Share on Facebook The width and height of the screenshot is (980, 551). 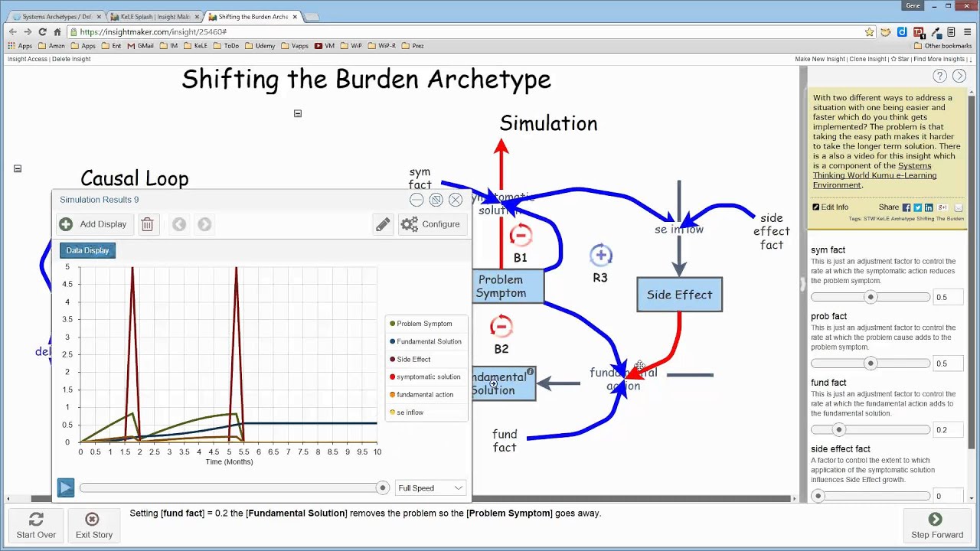(906, 207)
